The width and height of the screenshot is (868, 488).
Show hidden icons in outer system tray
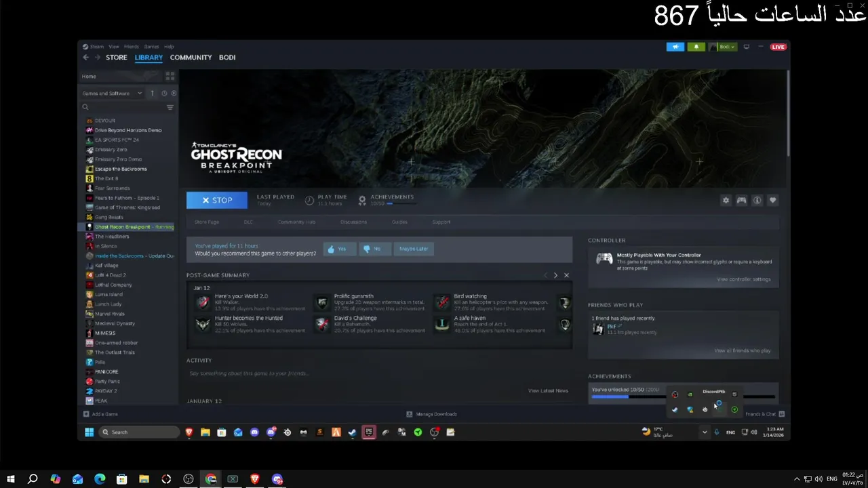pos(797,479)
